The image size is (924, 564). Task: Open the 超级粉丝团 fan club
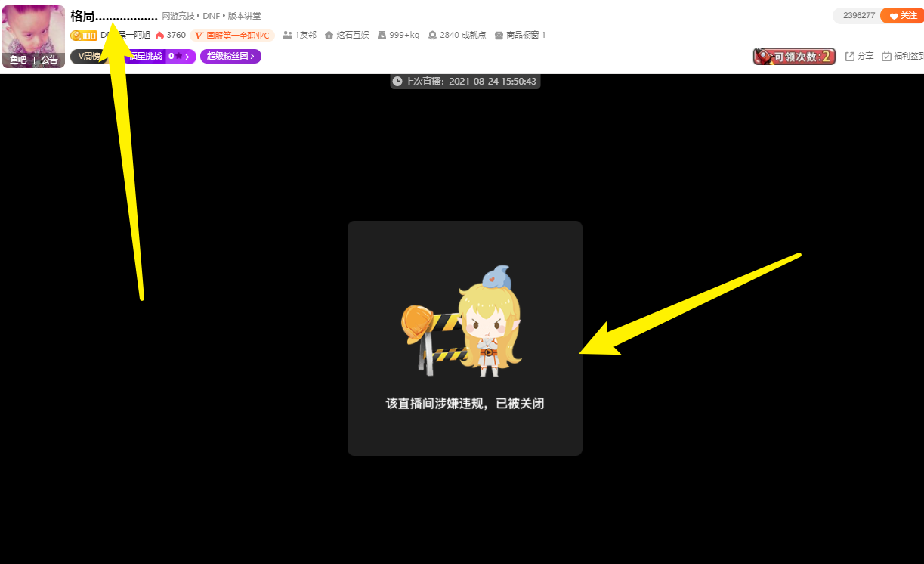click(x=230, y=56)
